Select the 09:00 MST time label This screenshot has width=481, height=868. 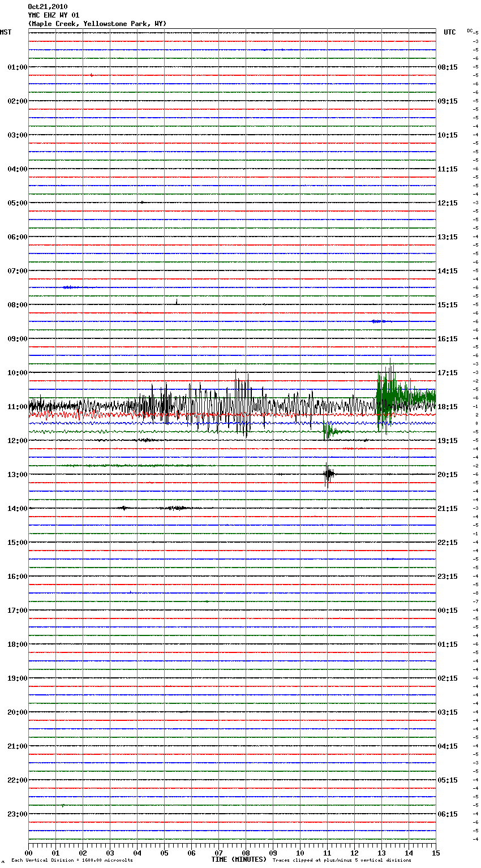[x=17, y=339]
